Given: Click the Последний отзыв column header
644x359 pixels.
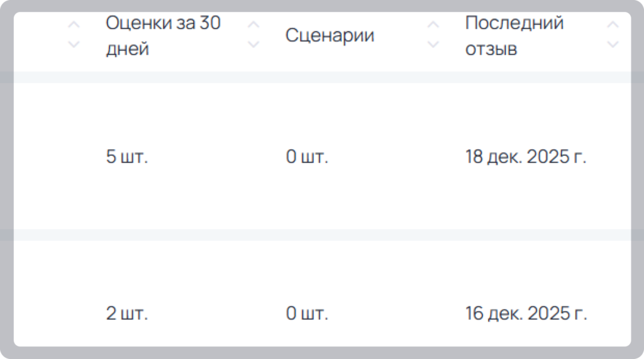Looking at the screenshot, I should point(514,35).
